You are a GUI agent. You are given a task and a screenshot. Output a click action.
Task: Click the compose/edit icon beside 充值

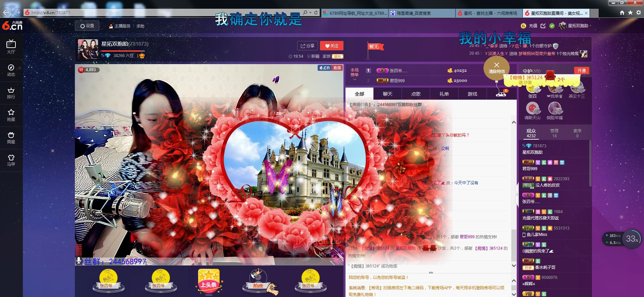(x=543, y=26)
